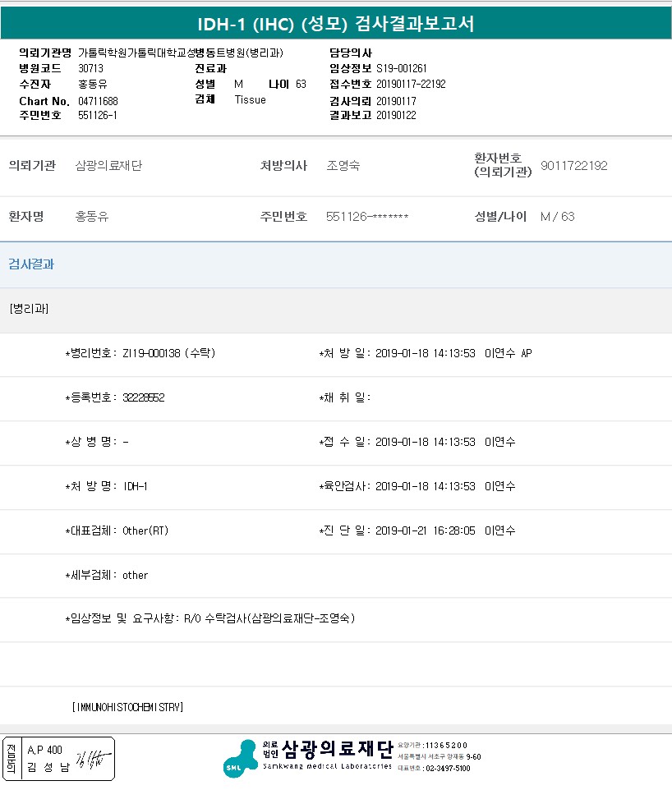This screenshot has height=790, width=672.
Task: Click the 대표검체 Other(RT) value
Action: [145, 530]
